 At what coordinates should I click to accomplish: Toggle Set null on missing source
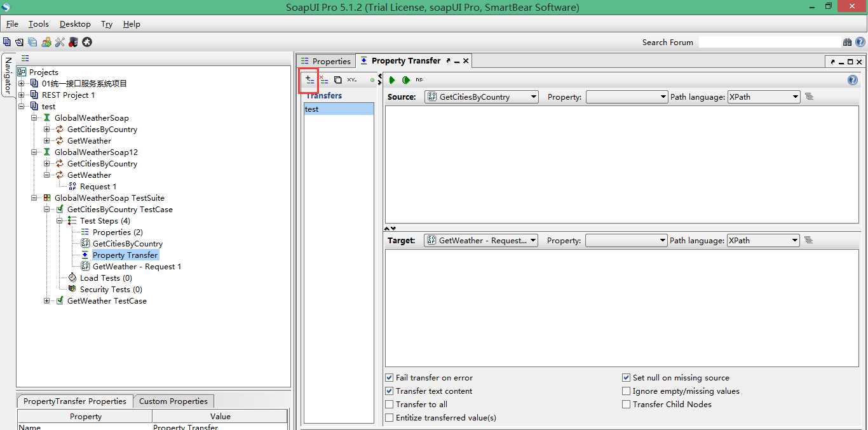point(627,377)
